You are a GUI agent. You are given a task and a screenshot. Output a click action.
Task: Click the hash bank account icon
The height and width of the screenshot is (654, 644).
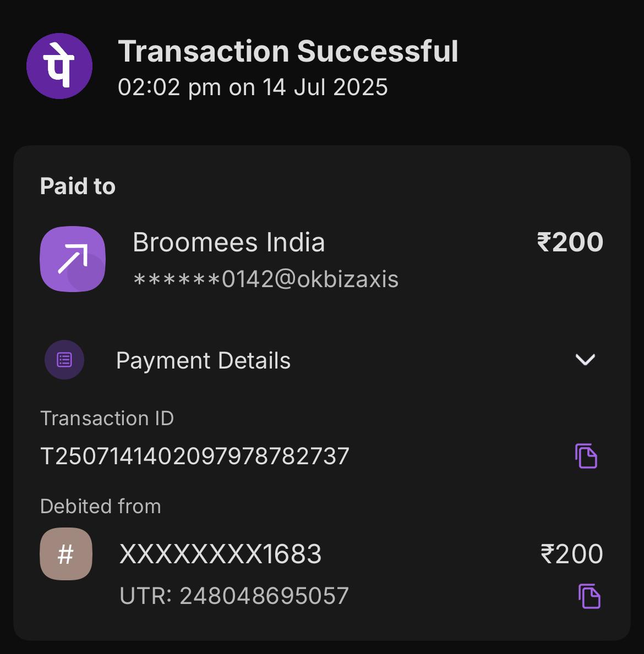click(x=66, y=554)
